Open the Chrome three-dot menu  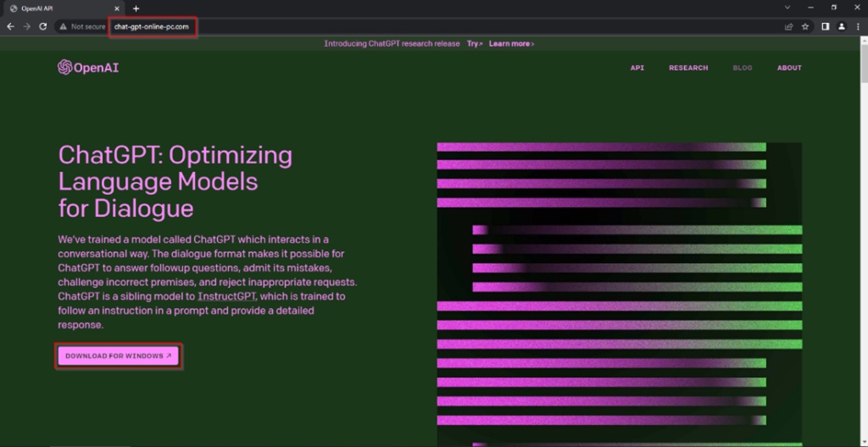[858, 26]
